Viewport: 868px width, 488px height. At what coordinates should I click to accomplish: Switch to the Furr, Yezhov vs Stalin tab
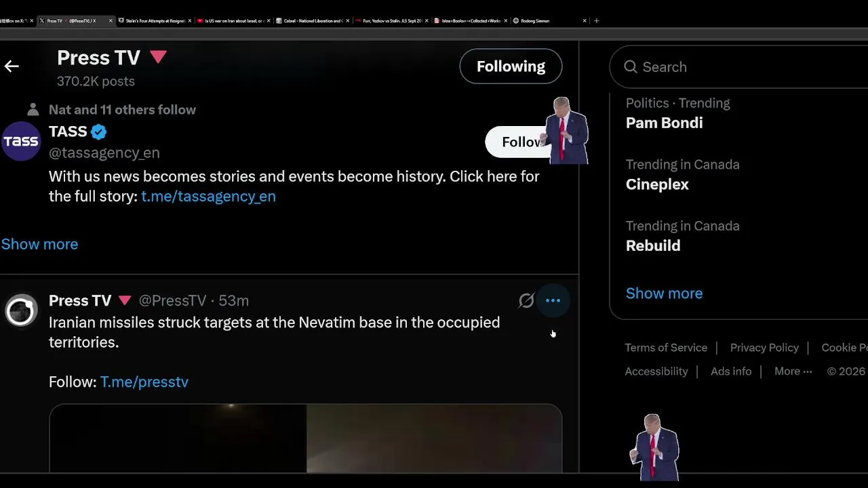coord(391,21)
